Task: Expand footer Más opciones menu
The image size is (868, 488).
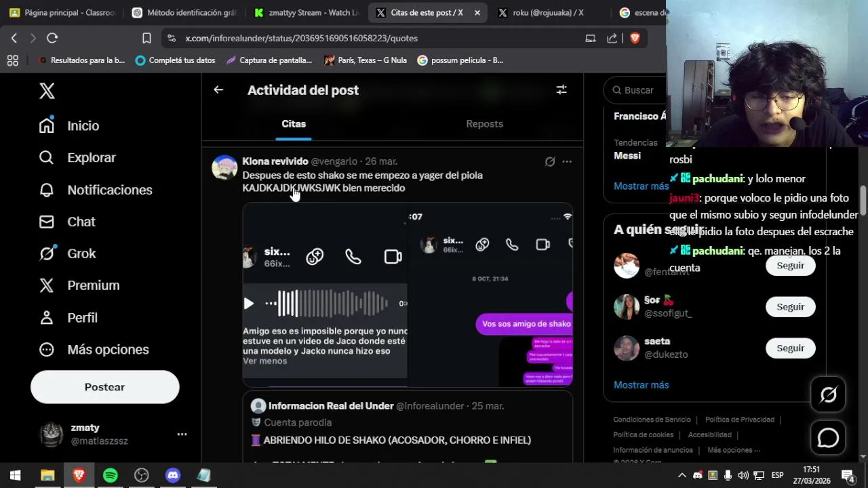Action: click(x=733, y=450)
